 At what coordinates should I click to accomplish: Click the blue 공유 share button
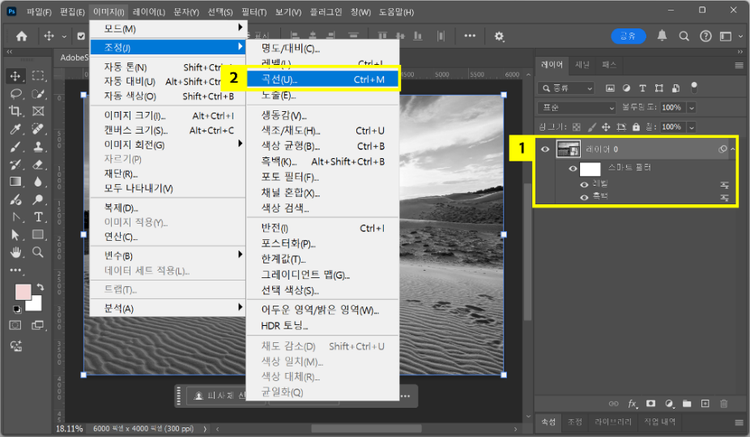click(x=628, y=36)
